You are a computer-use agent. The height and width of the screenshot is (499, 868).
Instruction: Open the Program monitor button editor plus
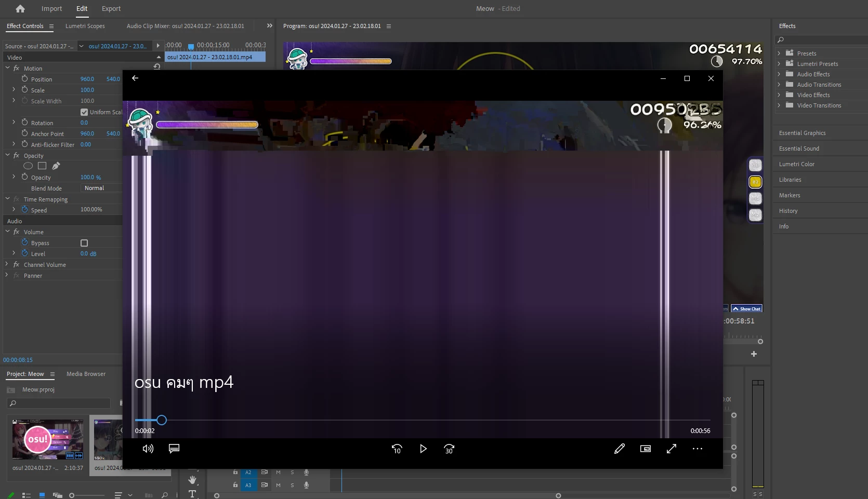[x=754, y=354]
